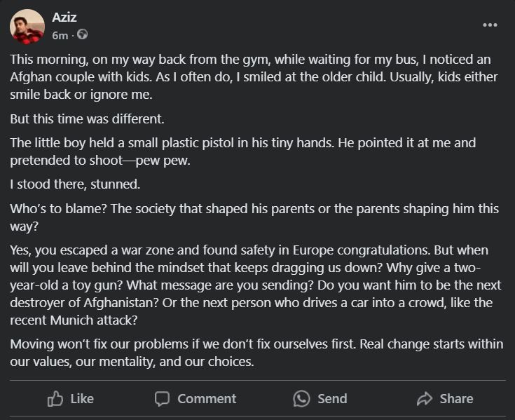This screenshot has height=420, width=515.
Task: Click the paragraph starting "Who's to blame?"
Action: [x=254, y=217]
